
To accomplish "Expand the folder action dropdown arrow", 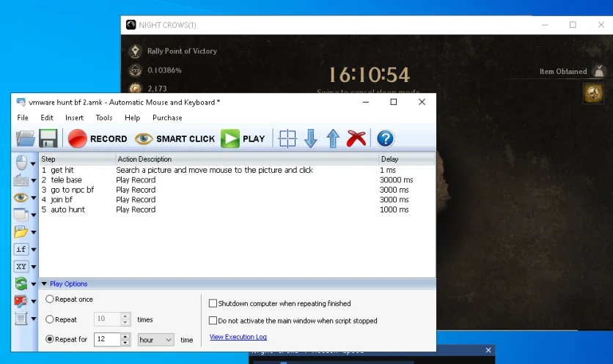I will 33,232.
